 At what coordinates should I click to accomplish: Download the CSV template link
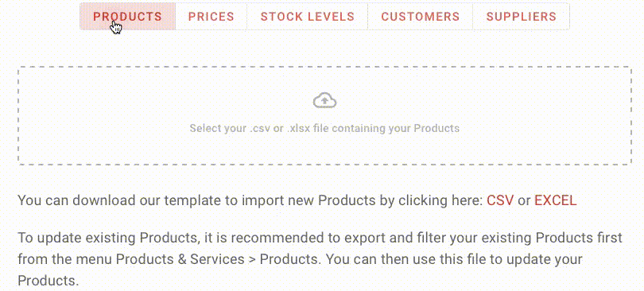point(500,200)
